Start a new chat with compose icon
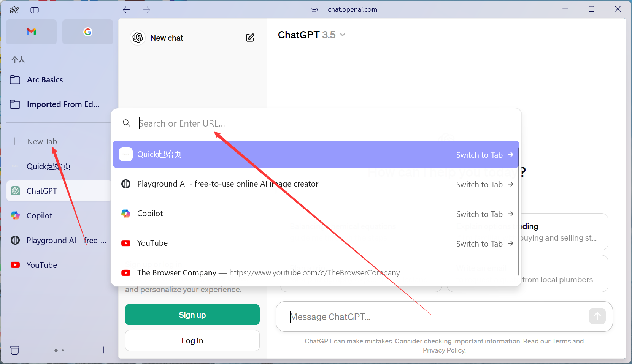This screenshot has width=632, height=364. [250, 38]
